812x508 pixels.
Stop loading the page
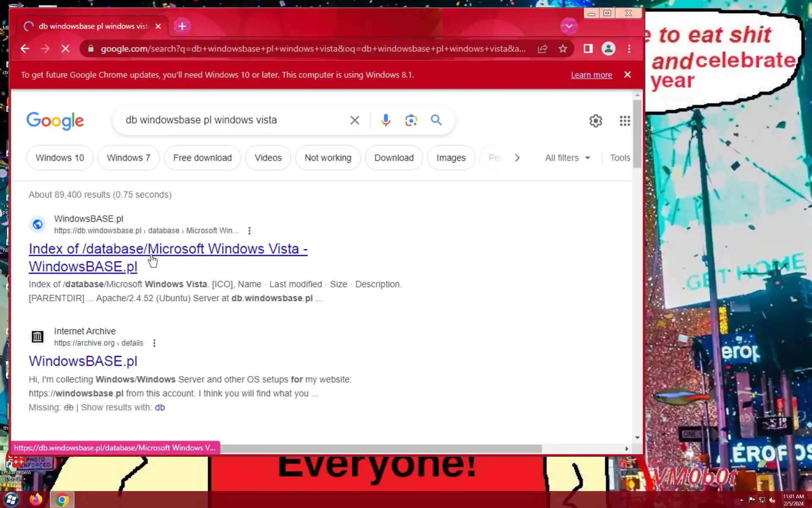click(66, 49)
